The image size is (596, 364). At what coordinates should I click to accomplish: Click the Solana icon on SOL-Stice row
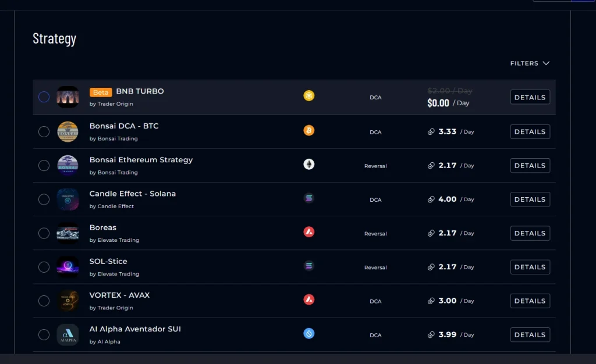coord(309,267)
